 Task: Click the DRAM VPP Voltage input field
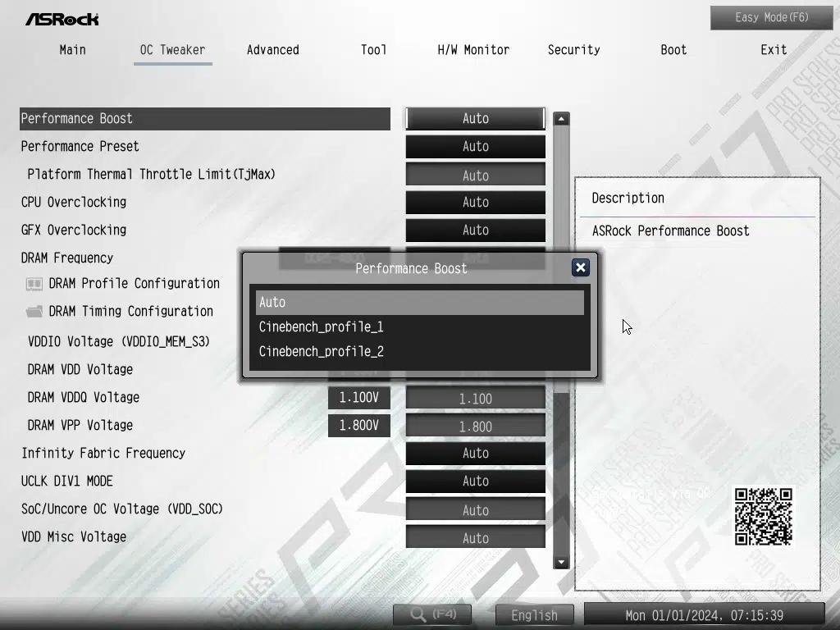point(475,427)
